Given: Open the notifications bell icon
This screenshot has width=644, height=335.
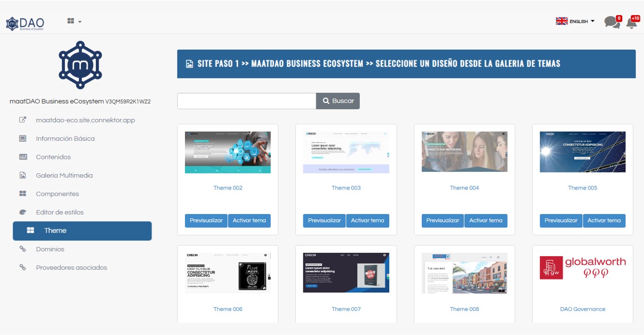Looking at the screenshot, I should [631, 22].
